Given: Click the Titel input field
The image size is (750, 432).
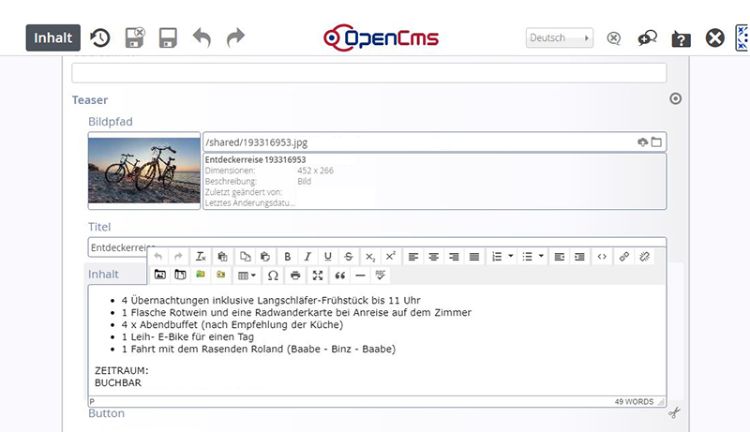Looking at the screenshot, I should pyautogui.click(x=377, y=243).
